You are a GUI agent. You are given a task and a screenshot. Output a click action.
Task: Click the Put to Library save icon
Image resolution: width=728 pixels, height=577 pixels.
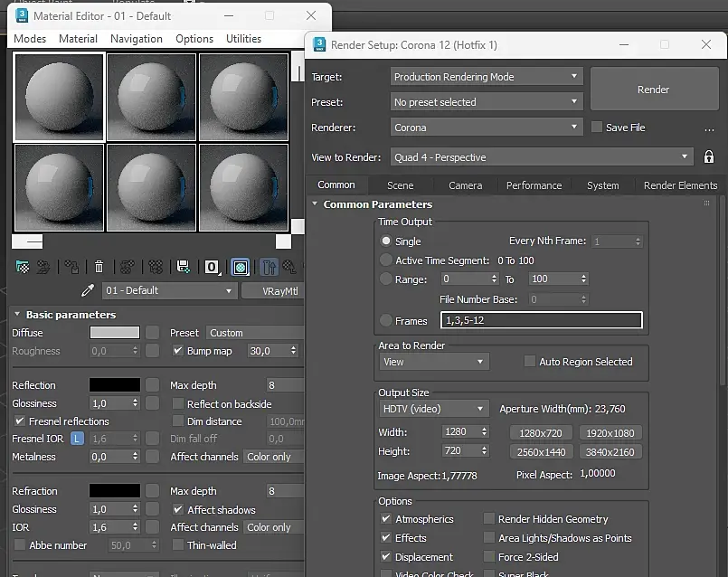point(184,267)
